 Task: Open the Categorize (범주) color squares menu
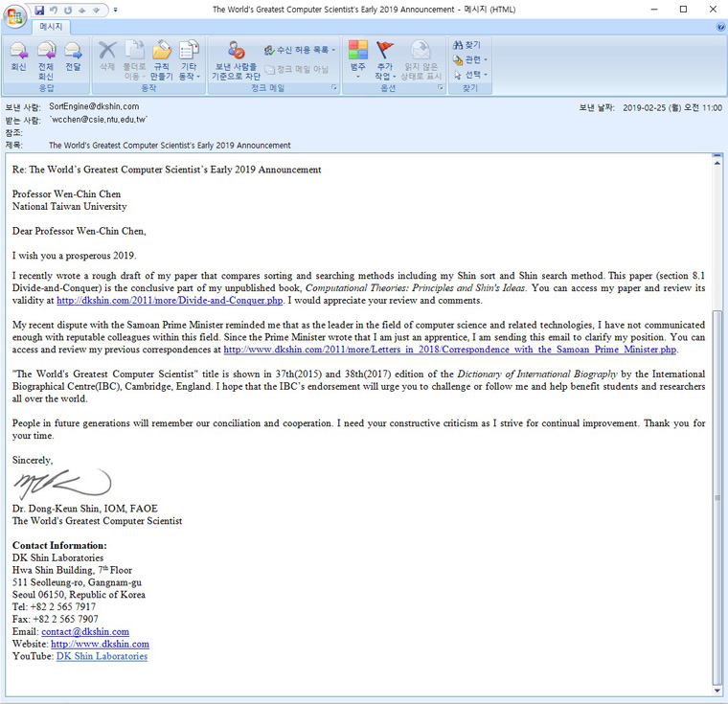point(357,60)
